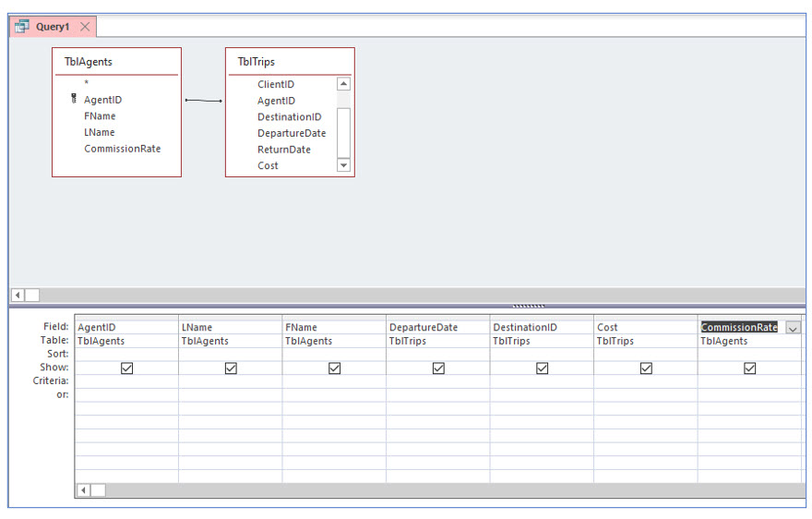Click Criteria cell for CommissionRate column
The width and height of the screenshot is (812, 519).
[750, 381]
